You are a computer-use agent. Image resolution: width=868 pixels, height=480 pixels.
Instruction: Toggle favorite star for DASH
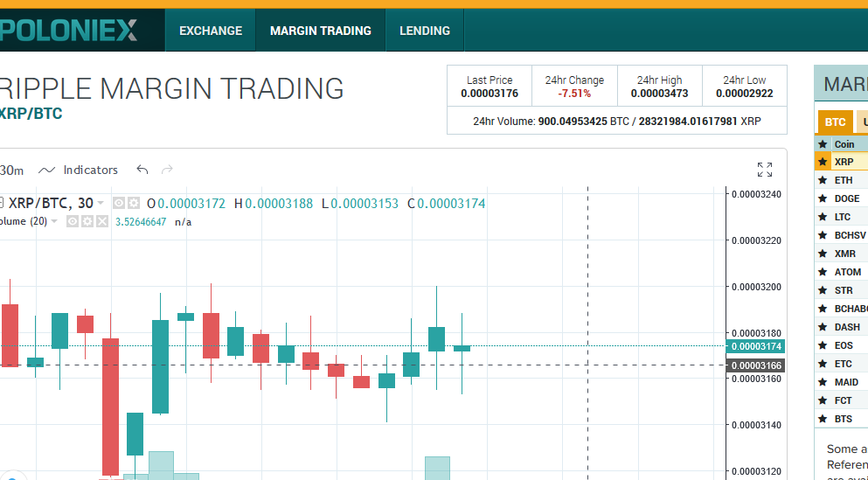click(823, 327)
